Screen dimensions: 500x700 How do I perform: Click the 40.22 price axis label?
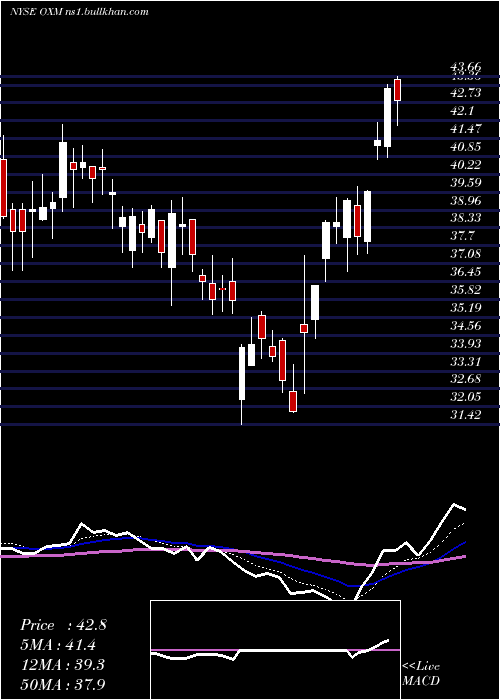(466, 165)
